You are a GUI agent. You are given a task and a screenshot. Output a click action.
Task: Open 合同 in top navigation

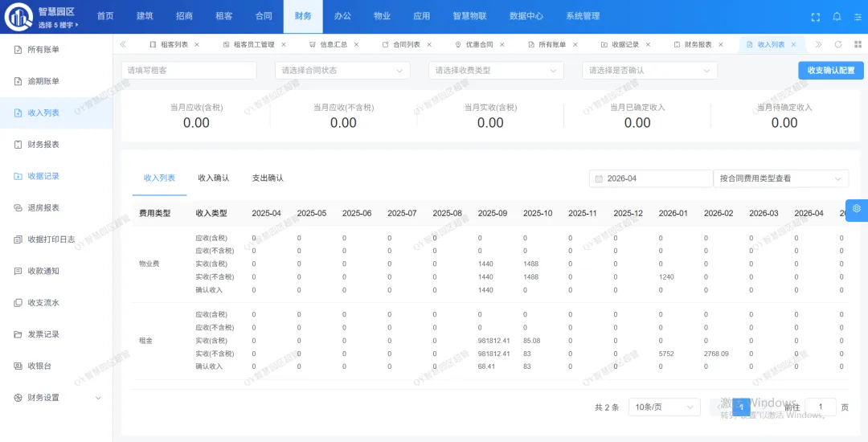pyautogui.click(x=264, y=16)
